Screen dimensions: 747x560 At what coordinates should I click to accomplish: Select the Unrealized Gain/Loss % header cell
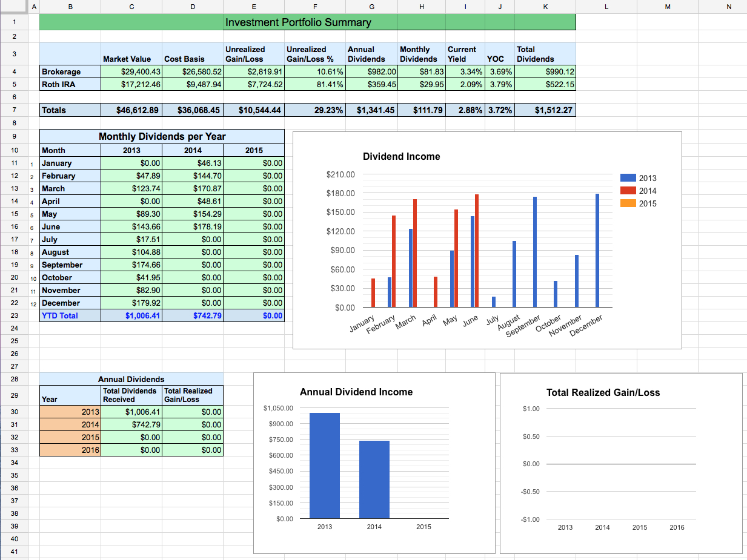[x=314, y=54]
